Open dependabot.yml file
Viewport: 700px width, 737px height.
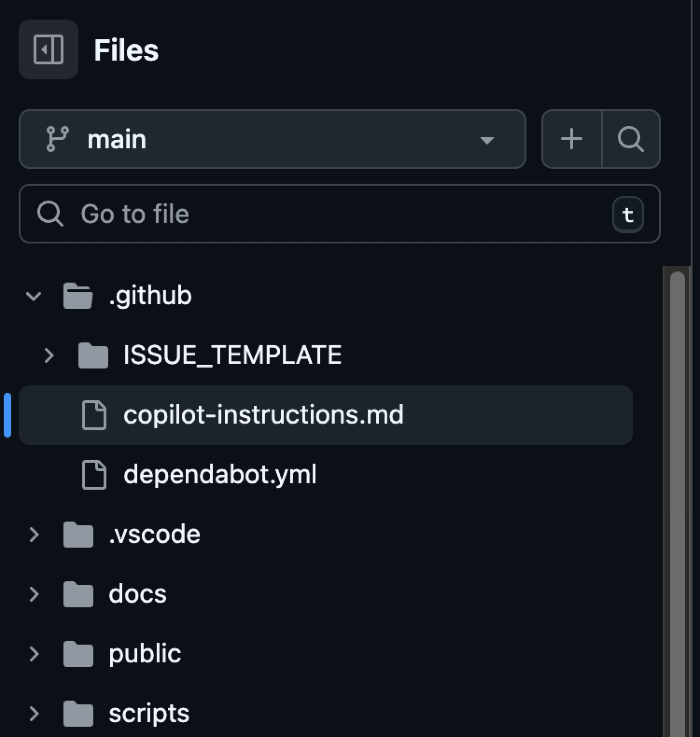(x=220, y=474)
